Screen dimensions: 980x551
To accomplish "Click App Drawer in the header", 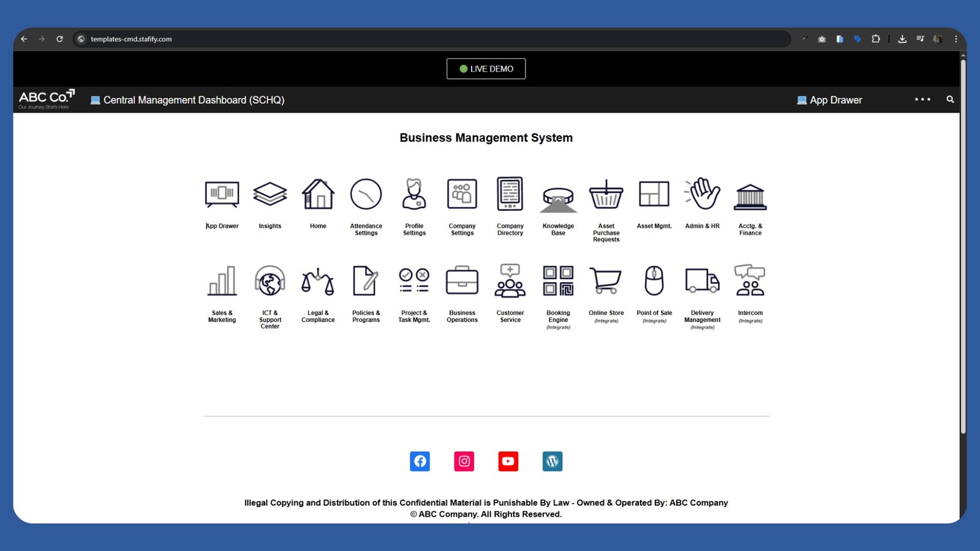I will click(829, 100).
